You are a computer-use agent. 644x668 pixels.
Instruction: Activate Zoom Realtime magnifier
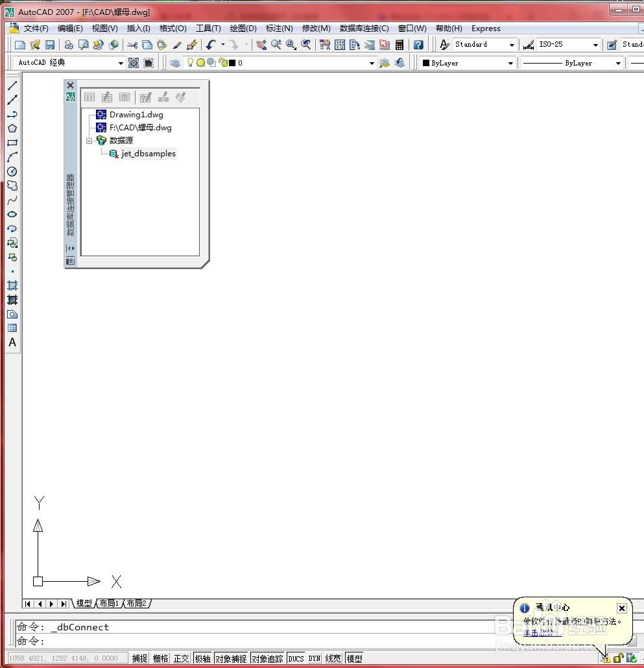click(x=276, y=45)
